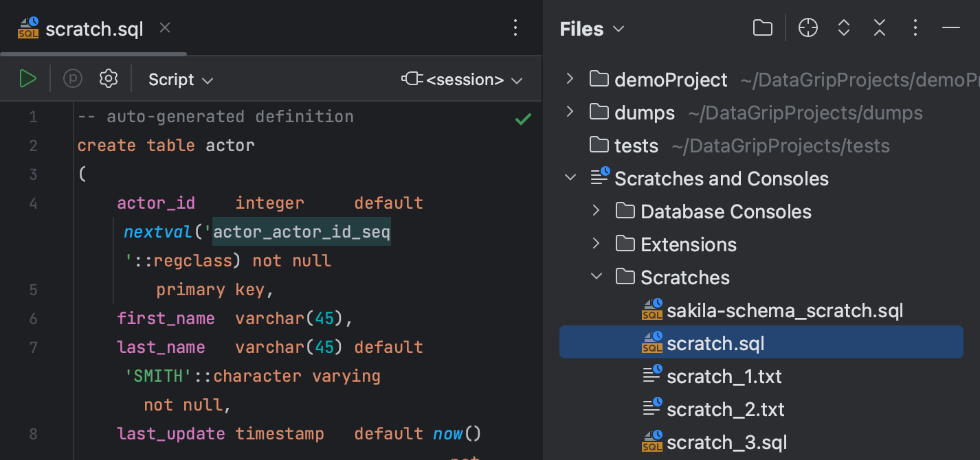Open the folder icon in Files toolbar
The image size is (980, 460).
click(762, 28)
